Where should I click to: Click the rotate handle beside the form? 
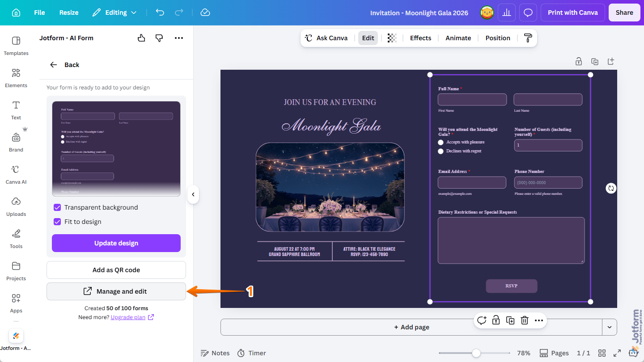pyautogui.click(x=611, y=188)
